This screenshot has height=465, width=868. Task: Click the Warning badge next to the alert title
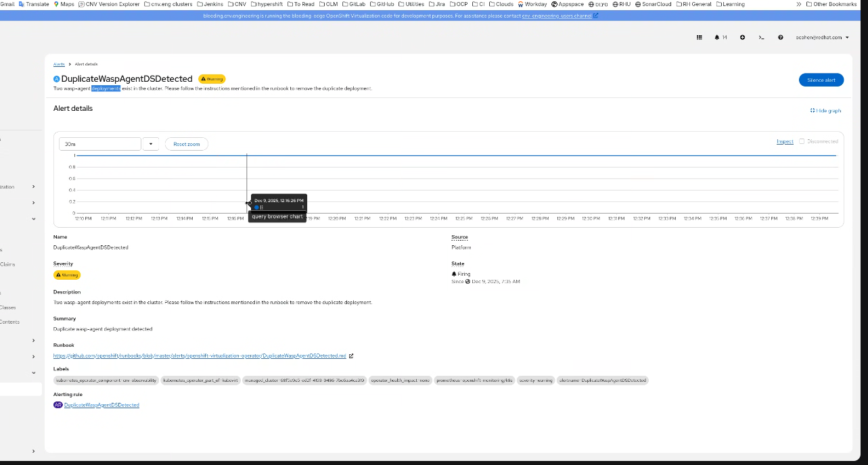point(212,79)
